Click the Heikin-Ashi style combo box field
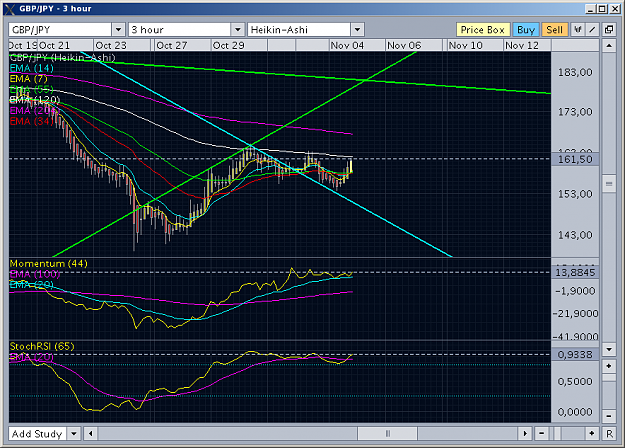The image size is (625, 448). [x=299, y=29]
